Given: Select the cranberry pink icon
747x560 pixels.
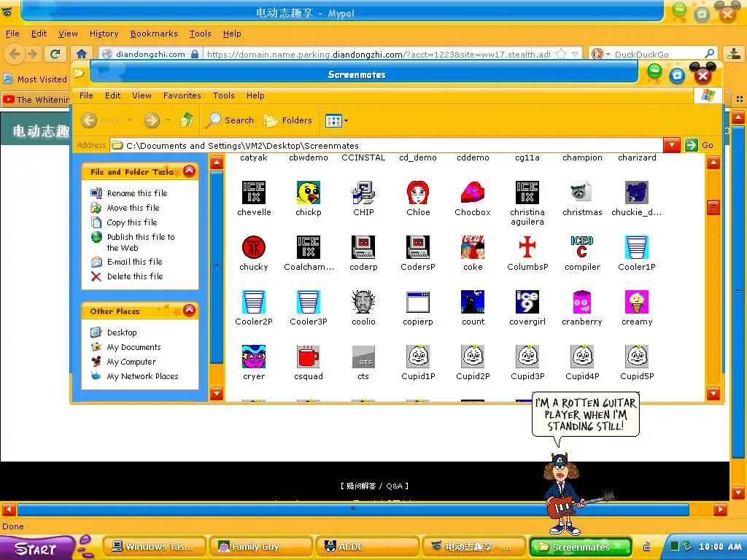Looking at the screenshot, I should point(582,302).
